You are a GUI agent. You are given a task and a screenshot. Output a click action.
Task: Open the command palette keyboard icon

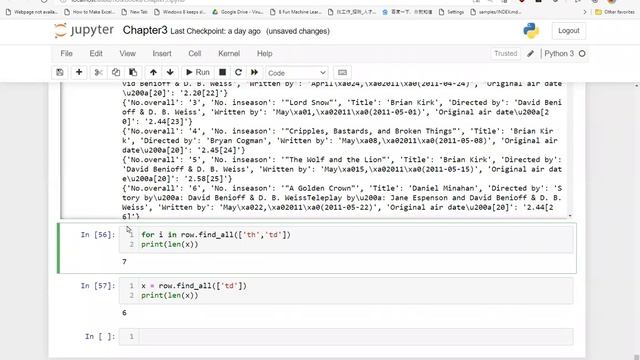[x=342, y=73]
